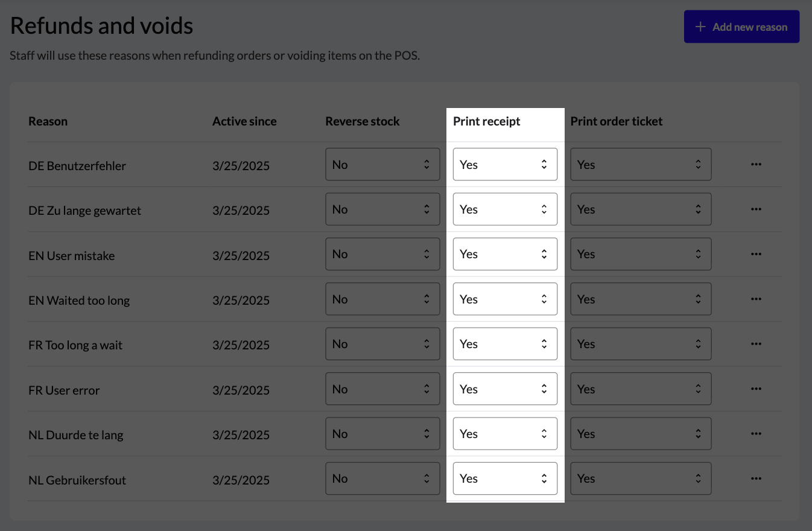
Task: Open Reverse stock dropdown for NL Gebruikersfout
Action: click(x=382, y=478)
